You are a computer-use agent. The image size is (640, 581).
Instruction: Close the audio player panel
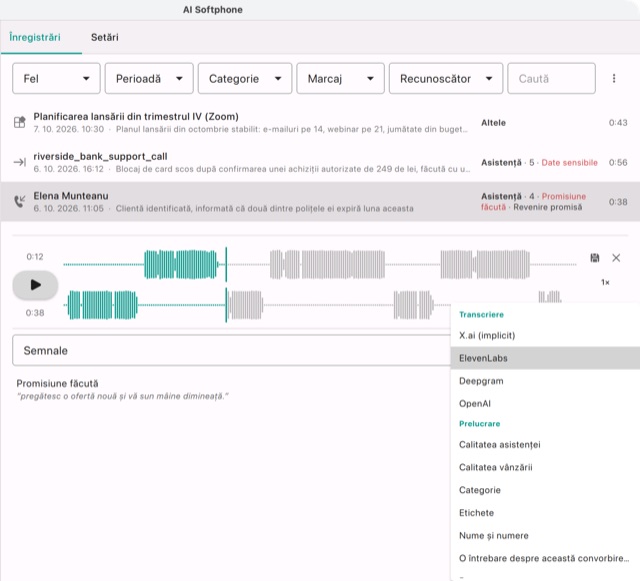[x=616, y=258]
